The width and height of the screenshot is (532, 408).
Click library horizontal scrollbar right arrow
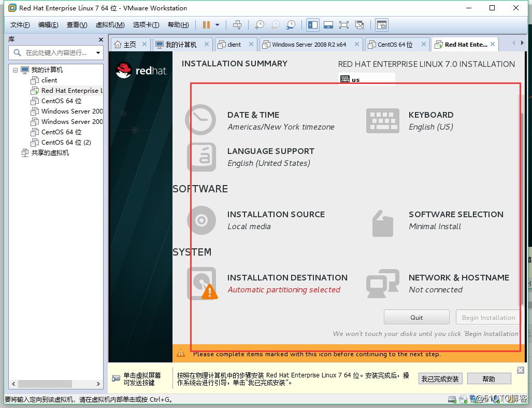(98, 384)
